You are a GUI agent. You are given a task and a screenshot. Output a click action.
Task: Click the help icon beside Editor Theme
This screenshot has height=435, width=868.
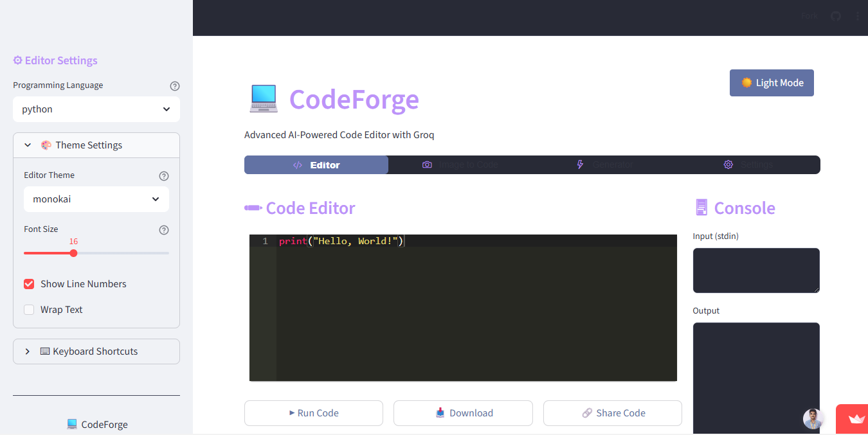[164, 176]
